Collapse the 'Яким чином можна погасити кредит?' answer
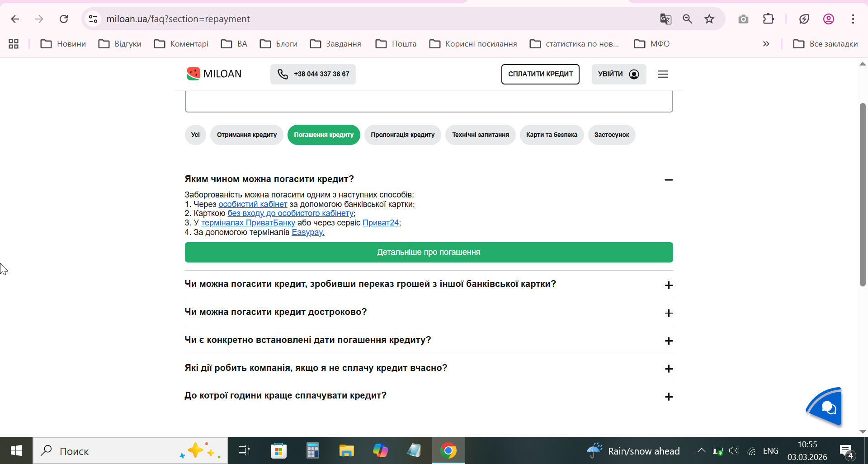This screenshot has height=464, width=868. click(669, 180)
